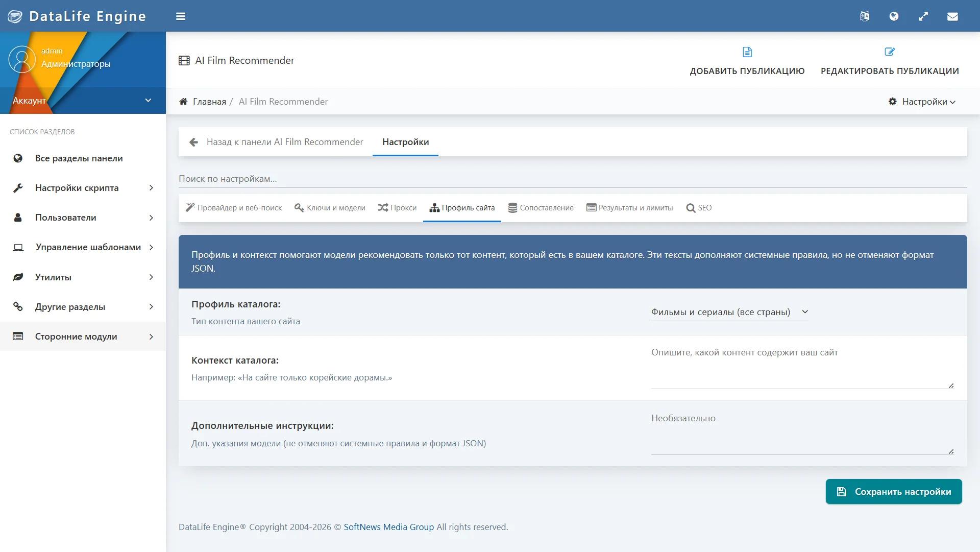
Task: Expand Сторонние модули submenu arrow
Action: coord(151,337)
